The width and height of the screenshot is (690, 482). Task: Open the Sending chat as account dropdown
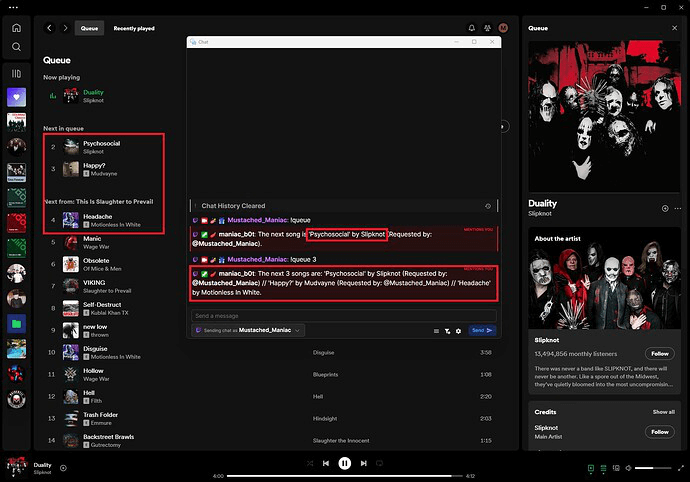248,330
